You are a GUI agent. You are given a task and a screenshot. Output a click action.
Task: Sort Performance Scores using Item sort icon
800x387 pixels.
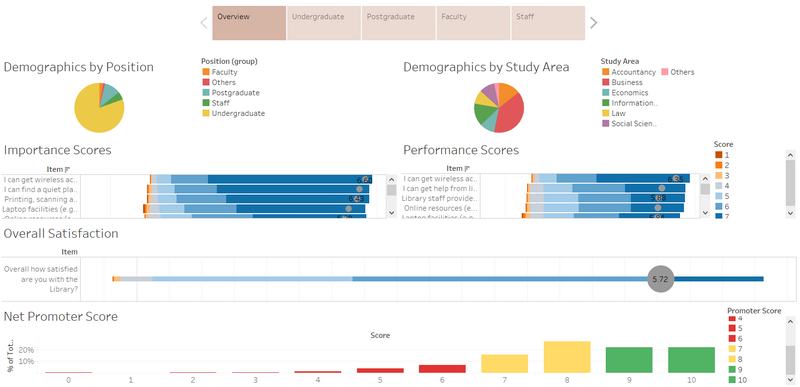pos(467,169)
